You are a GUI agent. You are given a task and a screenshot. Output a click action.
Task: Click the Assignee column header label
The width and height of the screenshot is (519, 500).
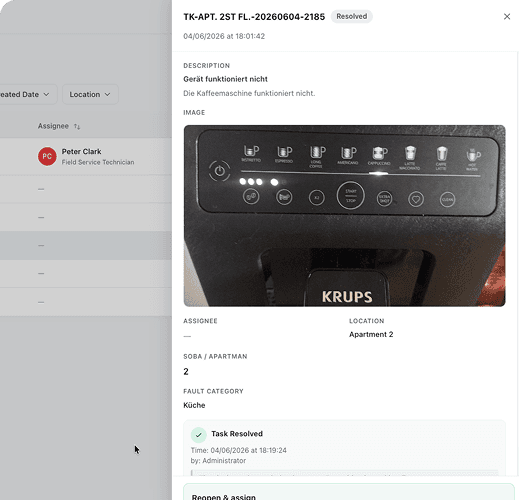pyautogui.click(x=53, y=126)
